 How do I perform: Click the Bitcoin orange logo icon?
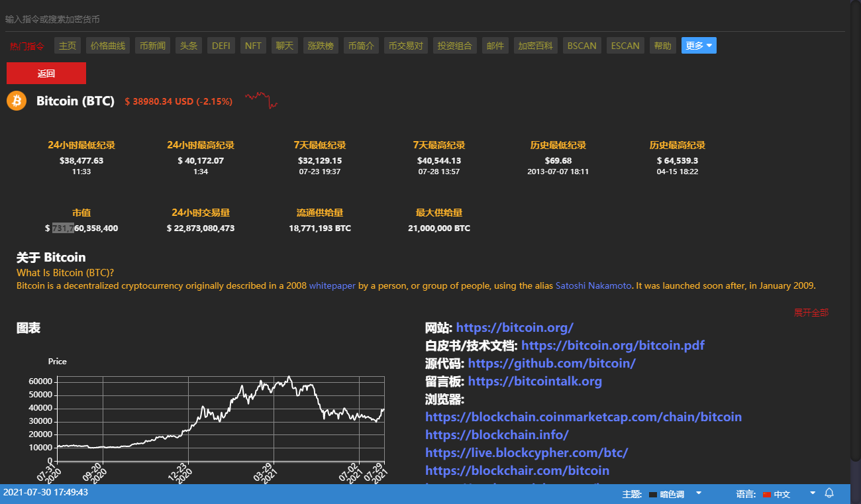[x=17, y=101]
